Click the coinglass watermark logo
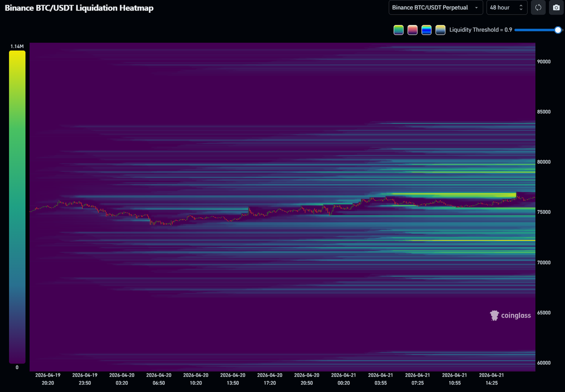The image size is (565, 392). 510,315
